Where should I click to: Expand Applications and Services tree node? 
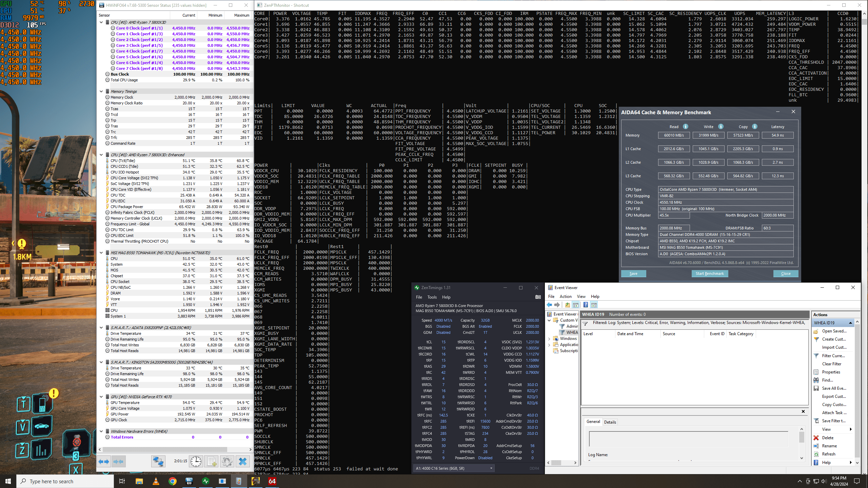tap(549, 345)
